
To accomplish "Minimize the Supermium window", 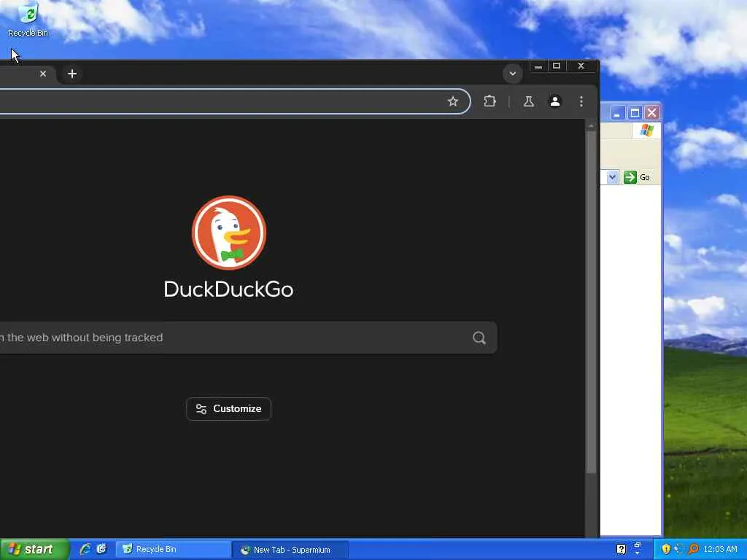I will coord(538,66).
